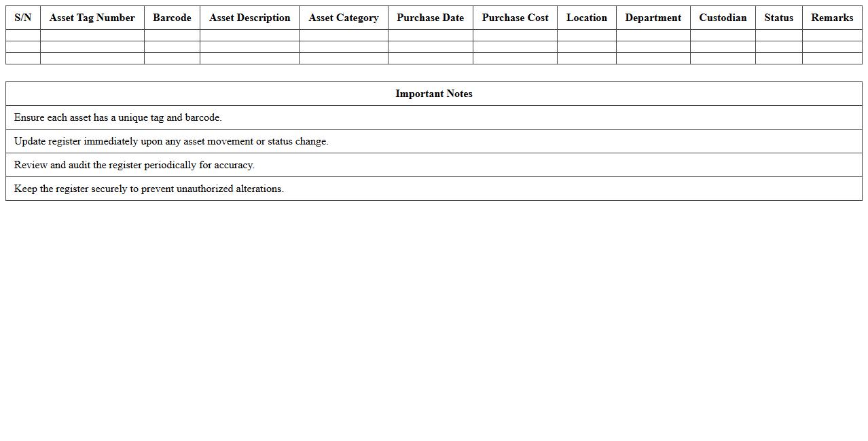Select the review and audit periodically note
The height and width of the screenshot is (441, 868).
coord(134,165)
